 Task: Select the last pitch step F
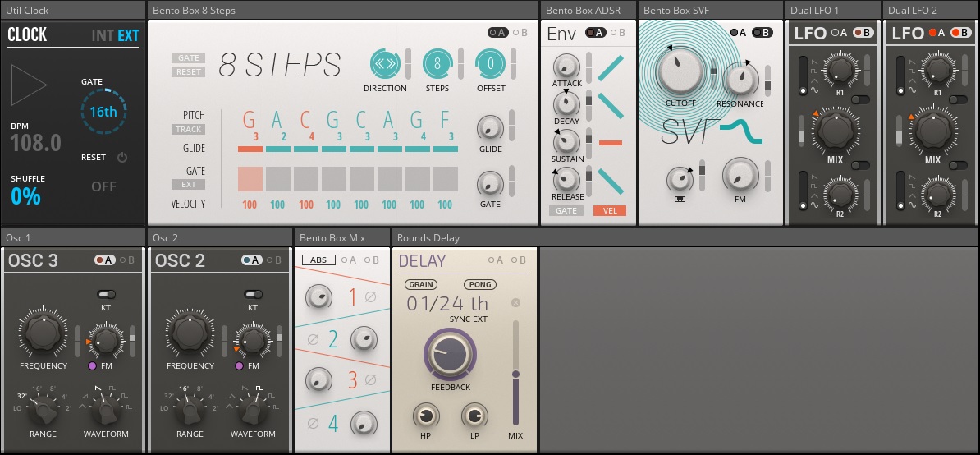pos(445,119)
